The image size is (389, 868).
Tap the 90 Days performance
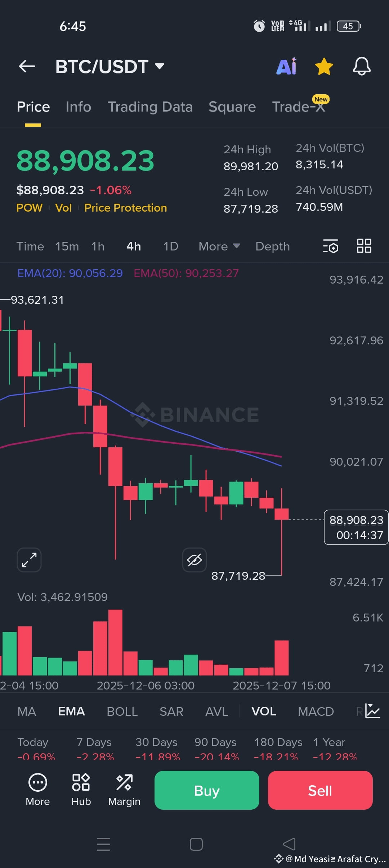[x=216, y=749]
